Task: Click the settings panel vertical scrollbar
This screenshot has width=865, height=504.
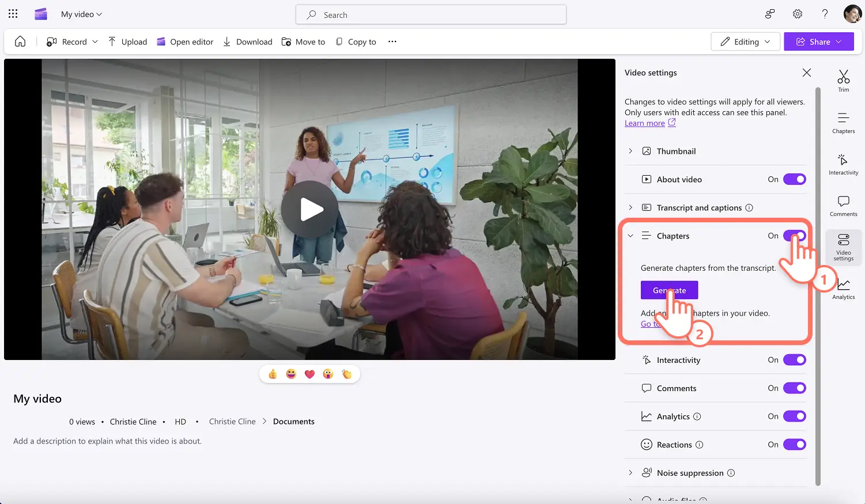Action: 818,286
